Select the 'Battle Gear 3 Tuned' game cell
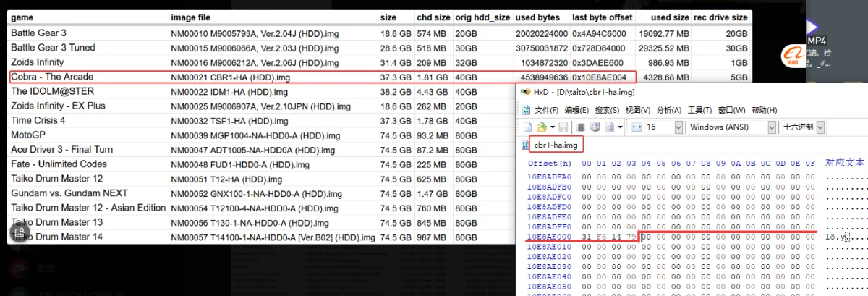The width and height of the screenshot is (868, 296). [54, 47]
